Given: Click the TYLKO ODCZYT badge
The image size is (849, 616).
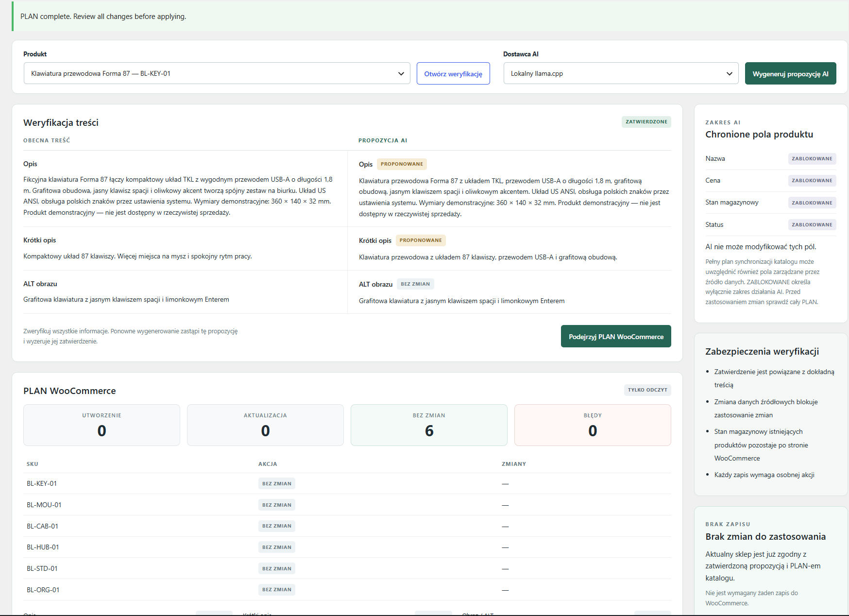Looking at the screenshot, I should 647,390.
